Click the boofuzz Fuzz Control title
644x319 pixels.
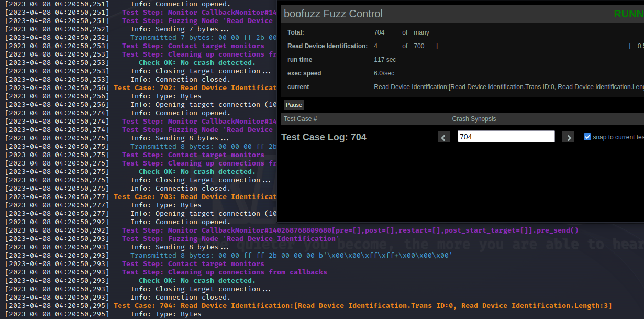point(333,14)
